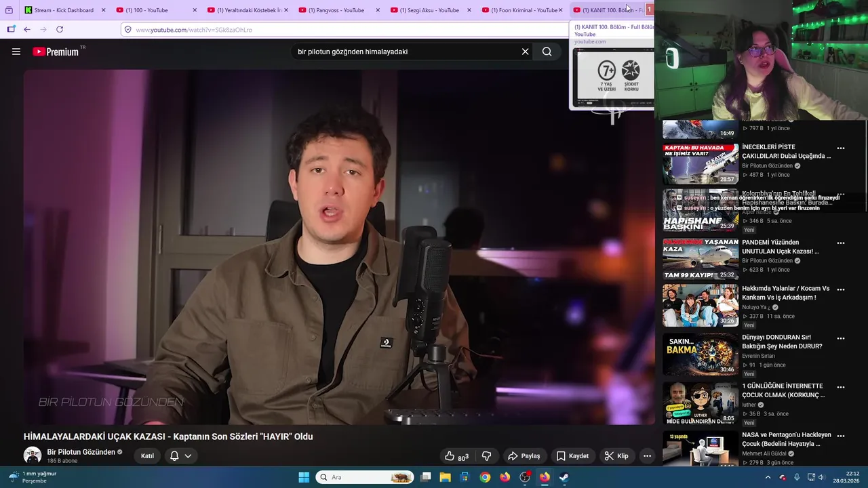Open İNECEKLERİ PİSTE ÇAKILDILAR video thumbnail
868x488 pixels.
701,164
